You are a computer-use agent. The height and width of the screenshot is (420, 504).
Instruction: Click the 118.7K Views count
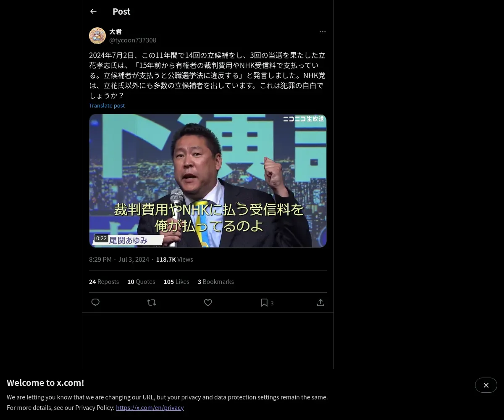pos(174,260)
